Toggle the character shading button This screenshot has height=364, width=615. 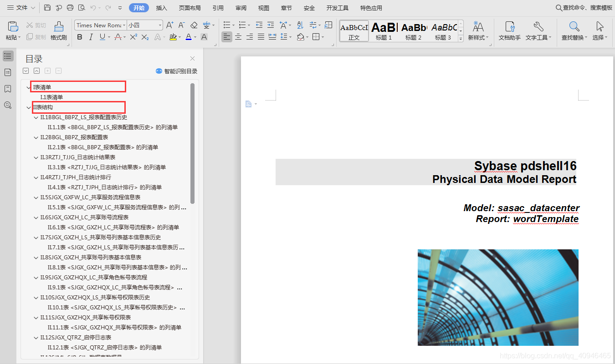pyautogui.click(x=204, y=37)
